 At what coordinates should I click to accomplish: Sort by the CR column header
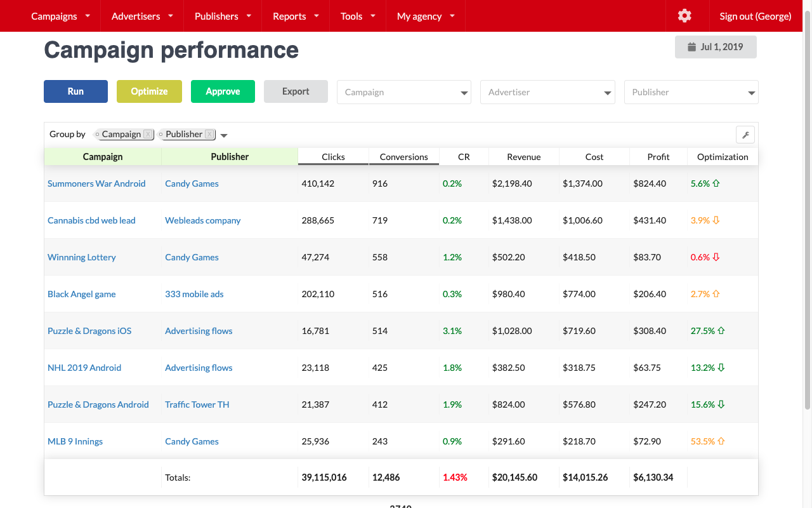[464, 157]
